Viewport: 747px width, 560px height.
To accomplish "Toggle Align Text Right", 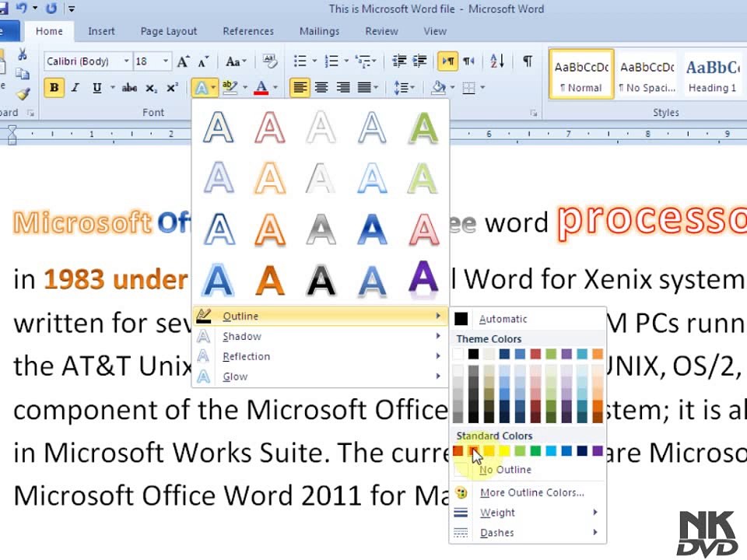I will pos(342,88).
